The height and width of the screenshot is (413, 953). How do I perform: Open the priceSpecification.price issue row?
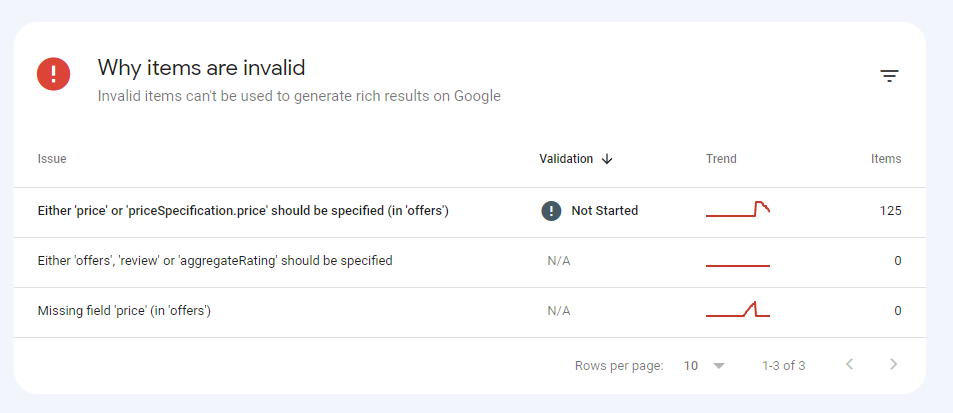(243, 211)
